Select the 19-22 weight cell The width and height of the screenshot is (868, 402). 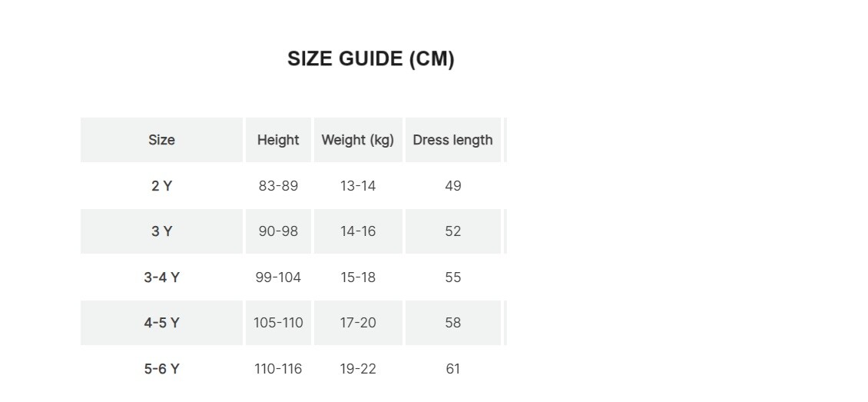pos(358,369)
